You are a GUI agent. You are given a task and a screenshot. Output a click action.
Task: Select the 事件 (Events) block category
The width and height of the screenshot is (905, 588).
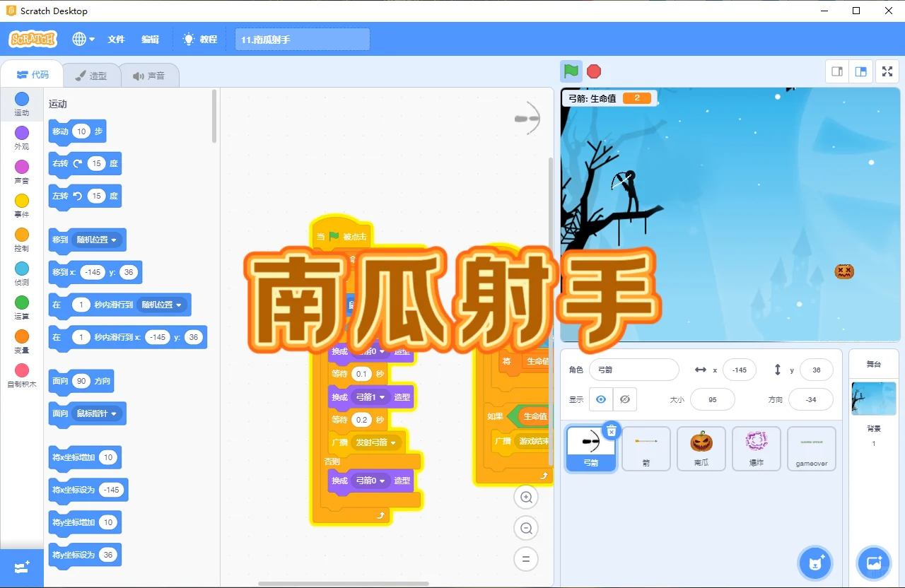pos(21,205)
